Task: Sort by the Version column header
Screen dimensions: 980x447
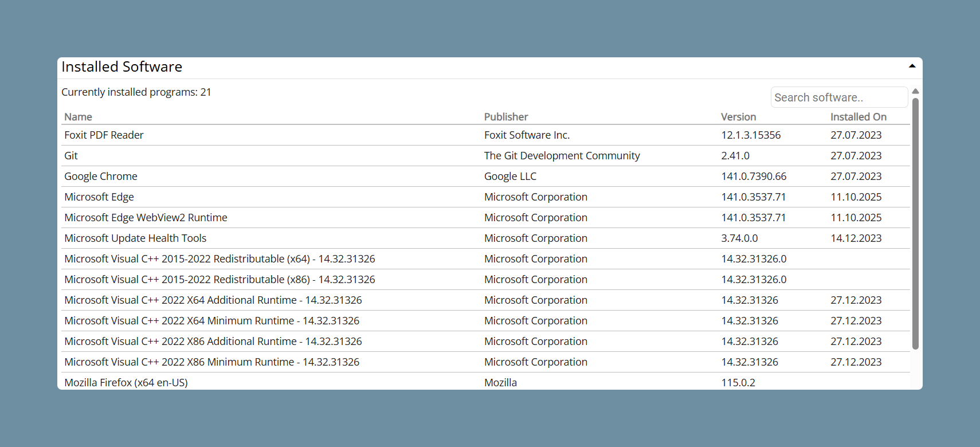Action: point(738,117)
